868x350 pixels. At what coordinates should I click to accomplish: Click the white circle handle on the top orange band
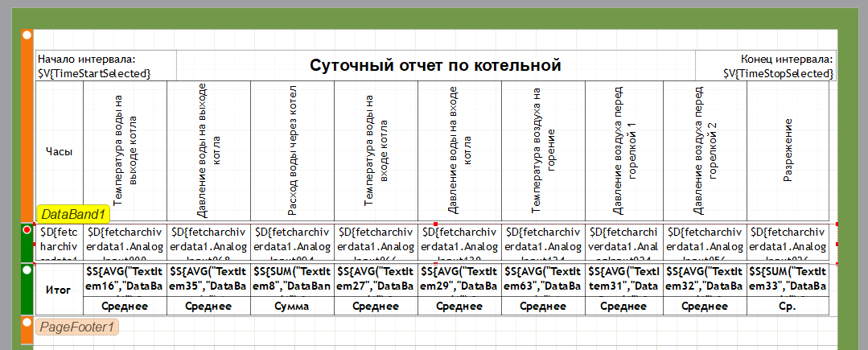point(27,35)
